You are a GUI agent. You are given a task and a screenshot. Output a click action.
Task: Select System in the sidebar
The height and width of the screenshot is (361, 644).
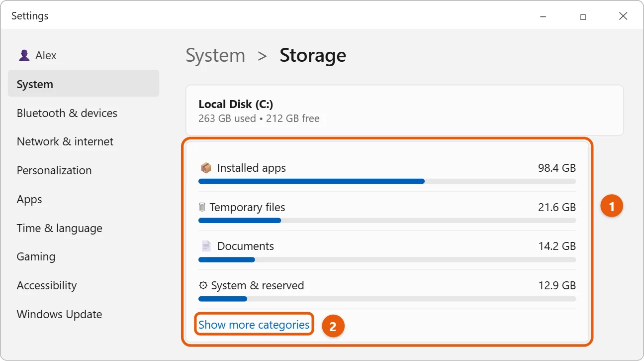coord(84,84)
